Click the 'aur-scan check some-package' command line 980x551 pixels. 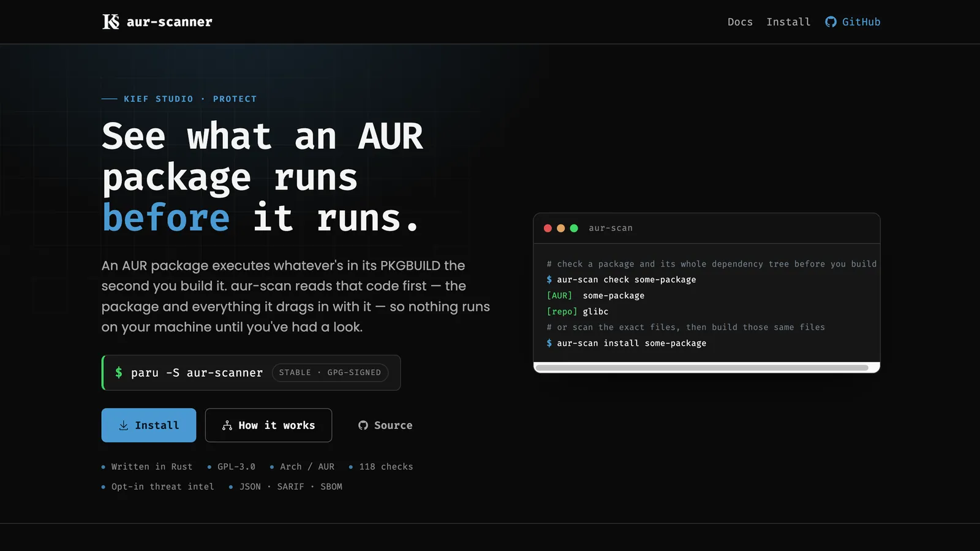(x=621, y=279)
